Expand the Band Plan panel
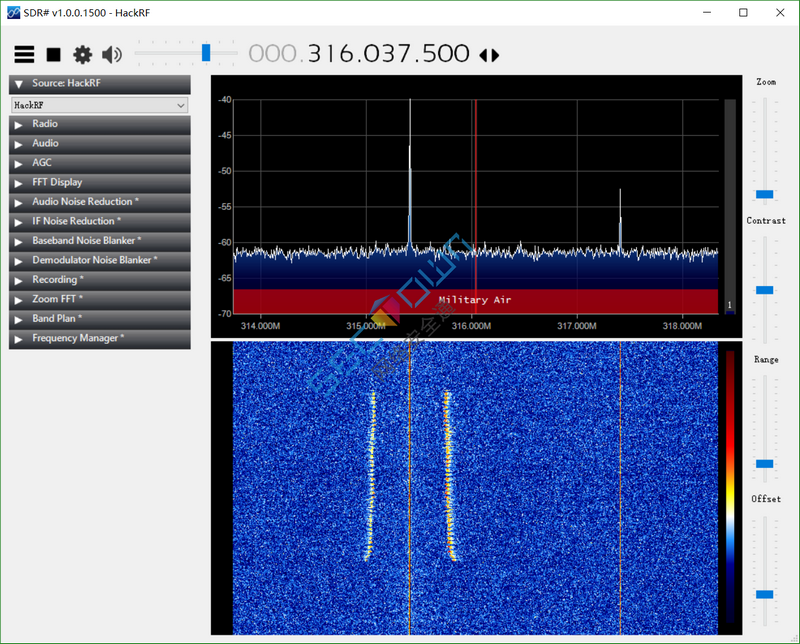Viewport: 800px width, 644px height. tap(100, 319)
